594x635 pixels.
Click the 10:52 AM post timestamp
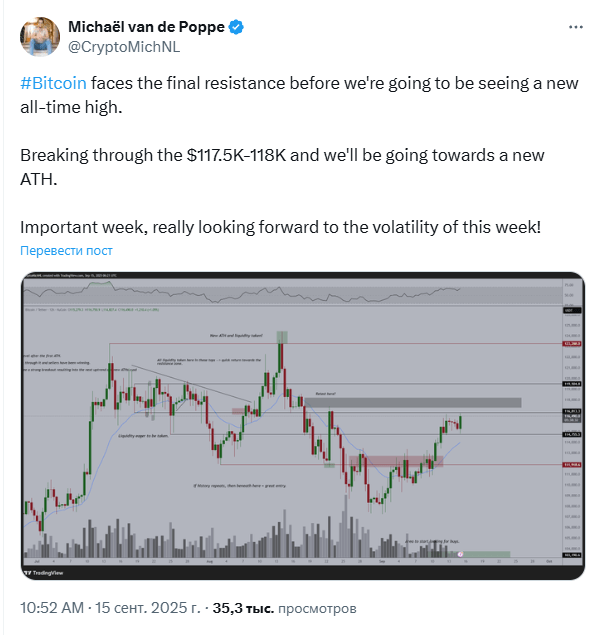coord(52,608)
